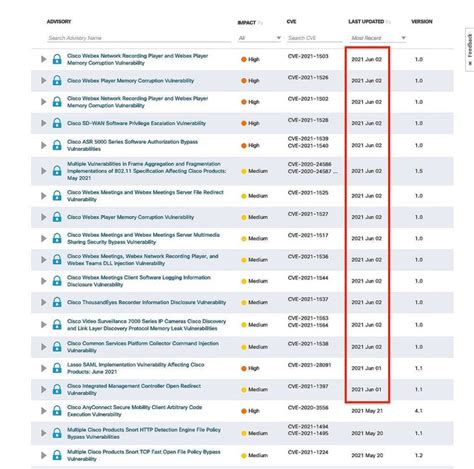Viewport: 474px width, 469px height.
Task: Sort by the IMPACT column sort icon
Action: pos(260,23)
